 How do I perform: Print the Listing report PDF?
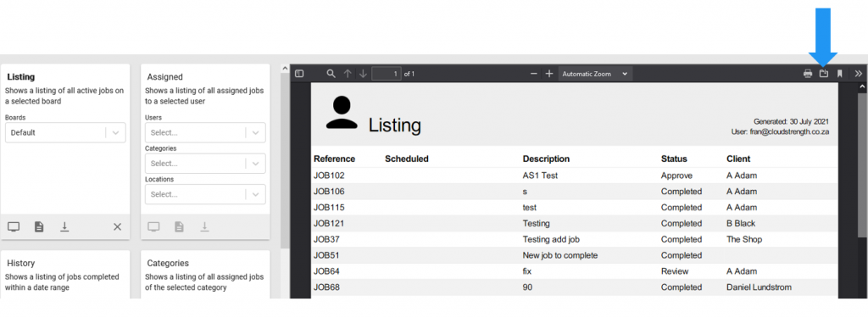coord(808,74)
